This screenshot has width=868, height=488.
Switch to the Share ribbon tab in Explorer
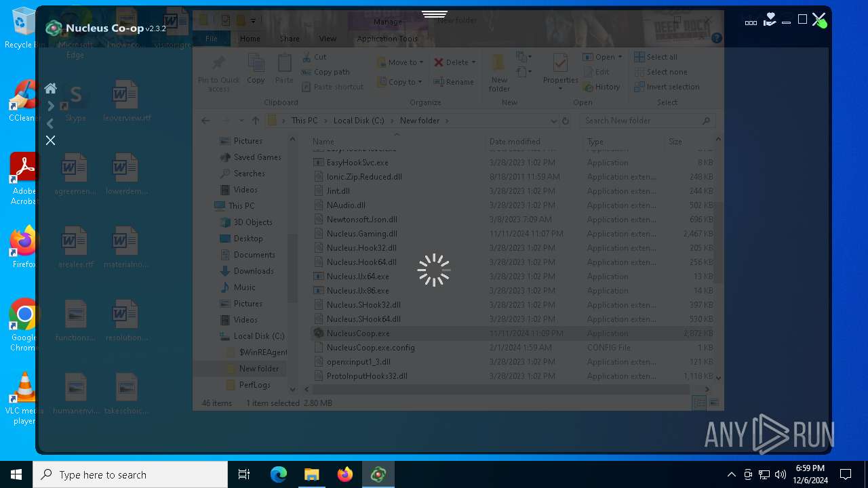[290, 39]
